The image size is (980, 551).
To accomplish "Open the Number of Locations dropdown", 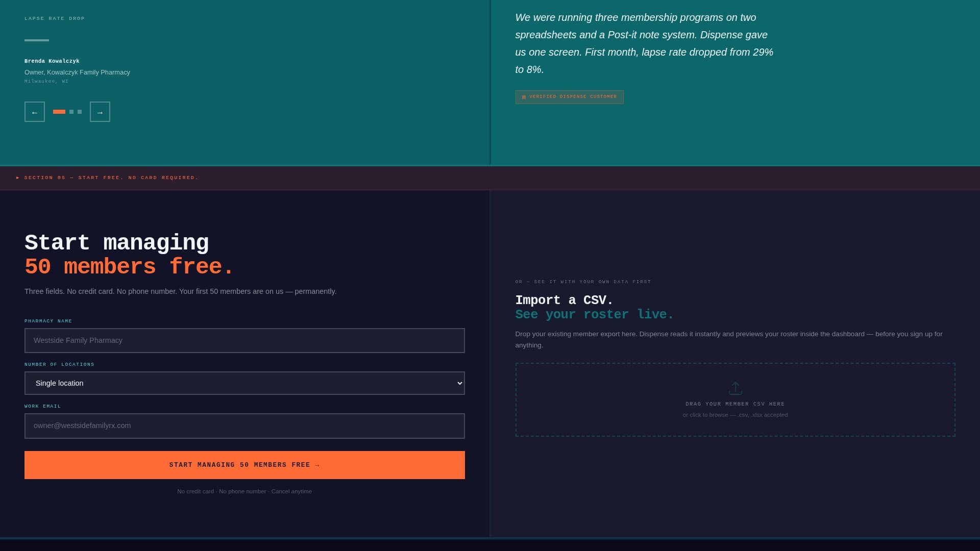I will click(244, 383).
